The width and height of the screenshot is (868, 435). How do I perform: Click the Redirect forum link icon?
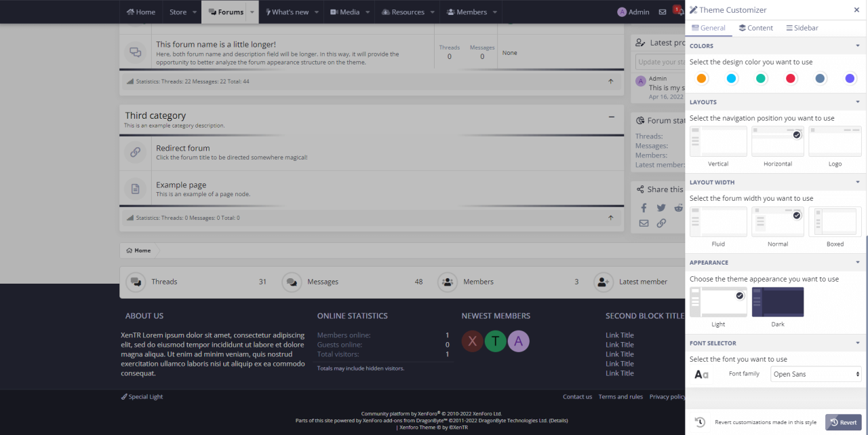135,152
